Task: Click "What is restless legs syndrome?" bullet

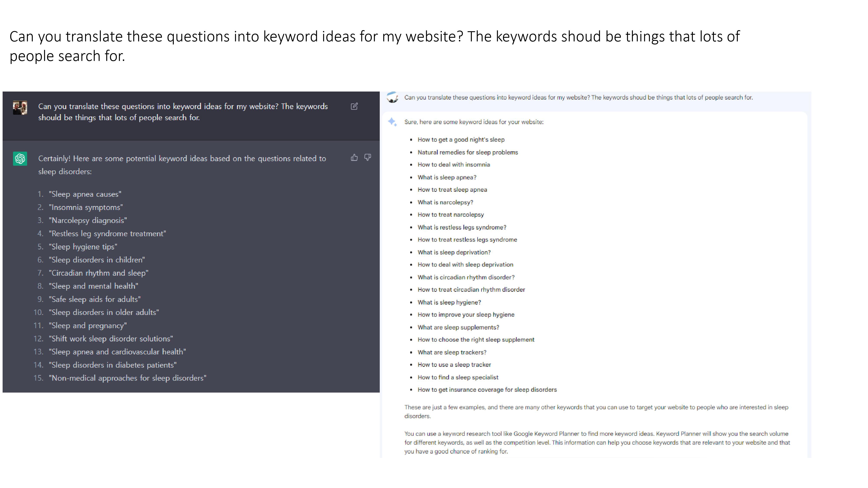Action: click(462, 227)
